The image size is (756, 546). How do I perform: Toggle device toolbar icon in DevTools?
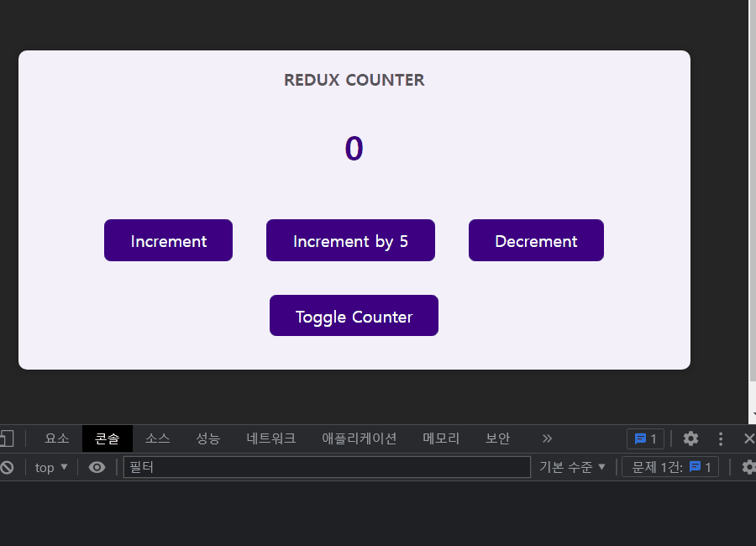(7, 438)
